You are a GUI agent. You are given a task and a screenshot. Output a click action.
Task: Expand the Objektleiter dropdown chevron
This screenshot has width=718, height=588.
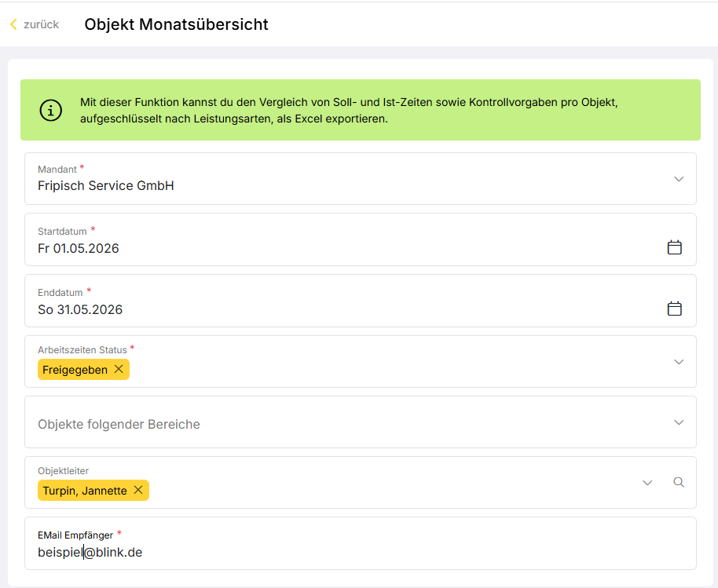click(647, 483)
